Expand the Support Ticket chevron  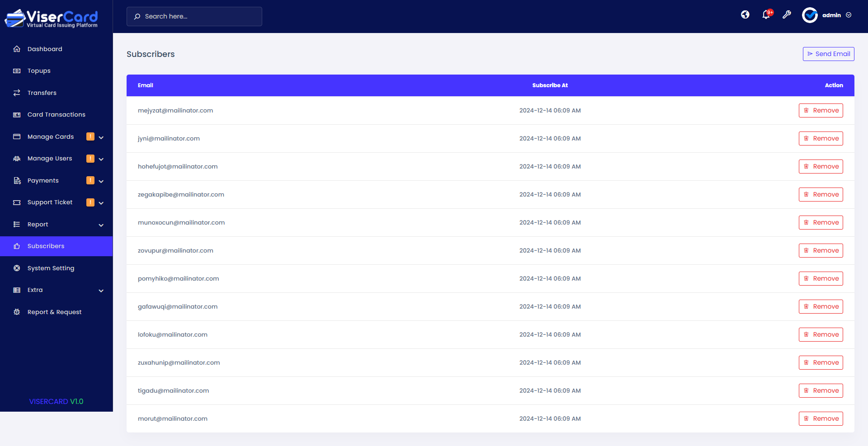pyautogui.click(x=101, y=203)
